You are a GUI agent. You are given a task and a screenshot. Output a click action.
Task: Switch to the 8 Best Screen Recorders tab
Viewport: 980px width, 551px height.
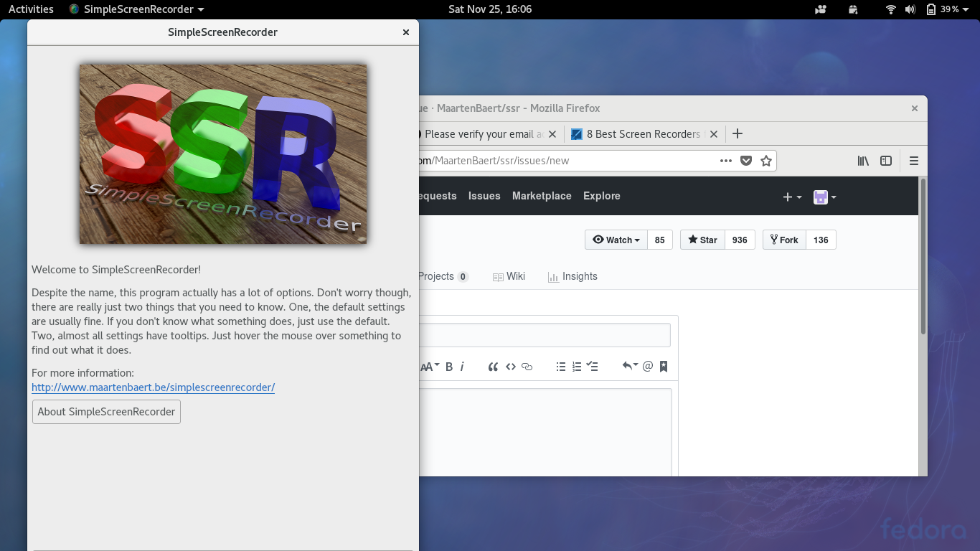click(637, 134)
